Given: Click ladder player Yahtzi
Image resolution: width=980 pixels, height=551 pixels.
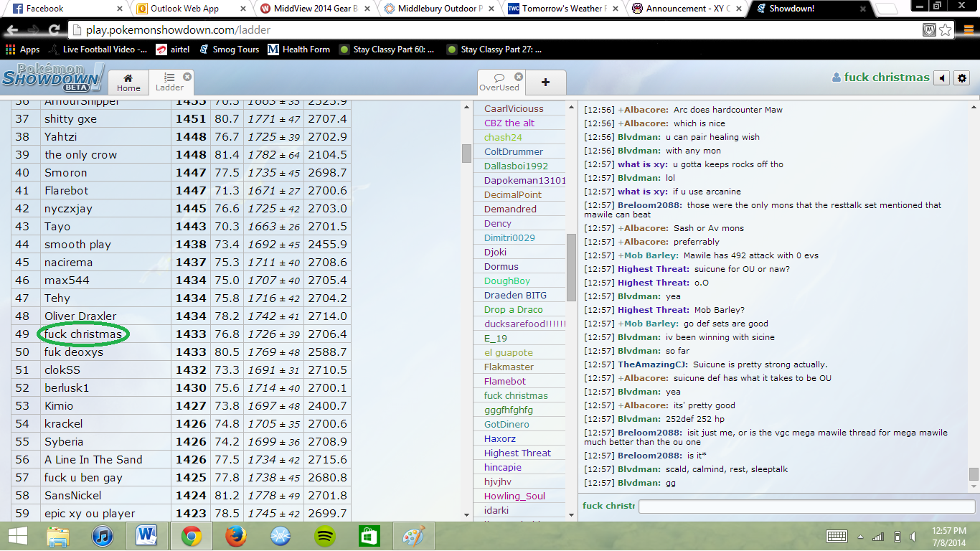Looking at the screenshot, I should pyautogui.click(x=61, y=136).
